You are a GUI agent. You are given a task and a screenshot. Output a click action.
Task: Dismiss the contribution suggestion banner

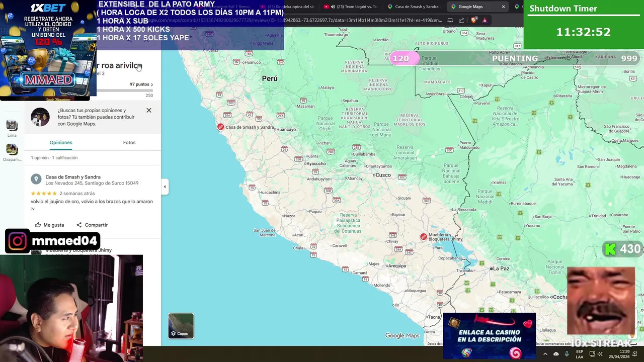pos(149,110)
